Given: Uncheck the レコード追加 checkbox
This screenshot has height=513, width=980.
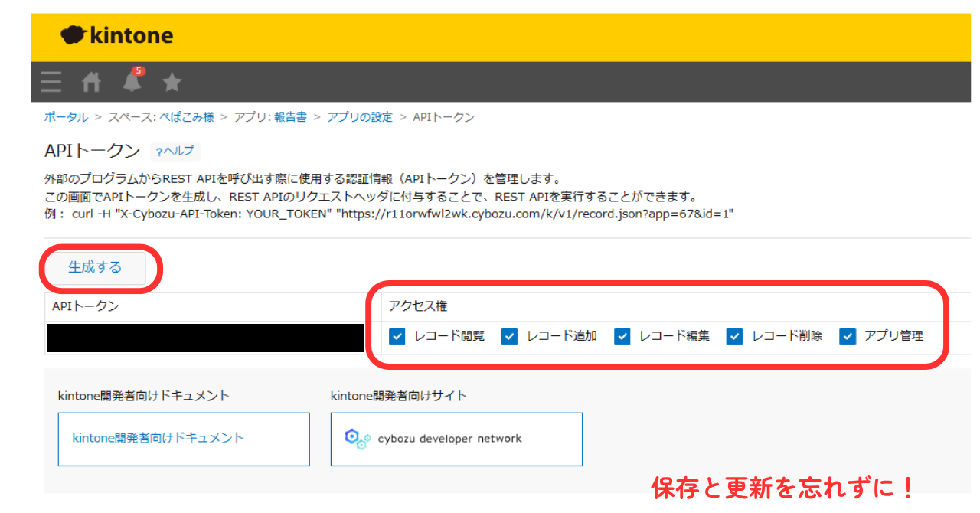Looking at the screenshot, I should point(509,336).
